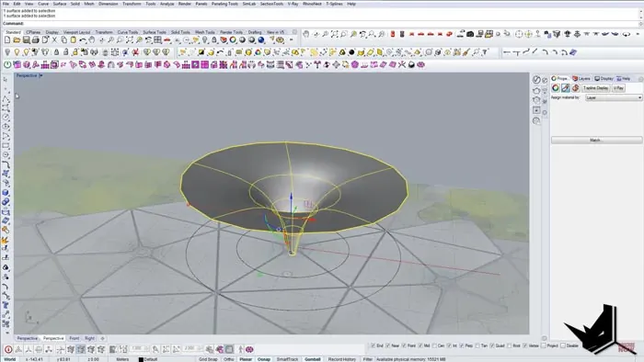Enable the Cen osnap checkbox

434,346
